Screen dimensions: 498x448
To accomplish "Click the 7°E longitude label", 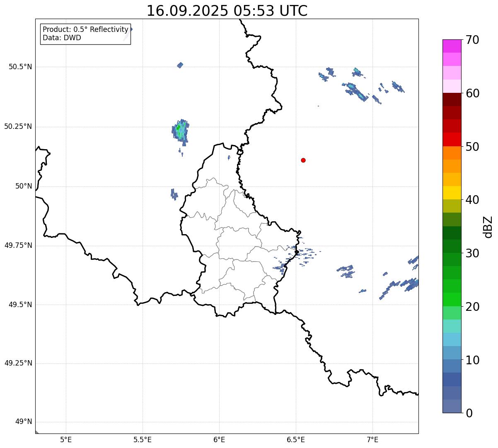I will 373,439.
